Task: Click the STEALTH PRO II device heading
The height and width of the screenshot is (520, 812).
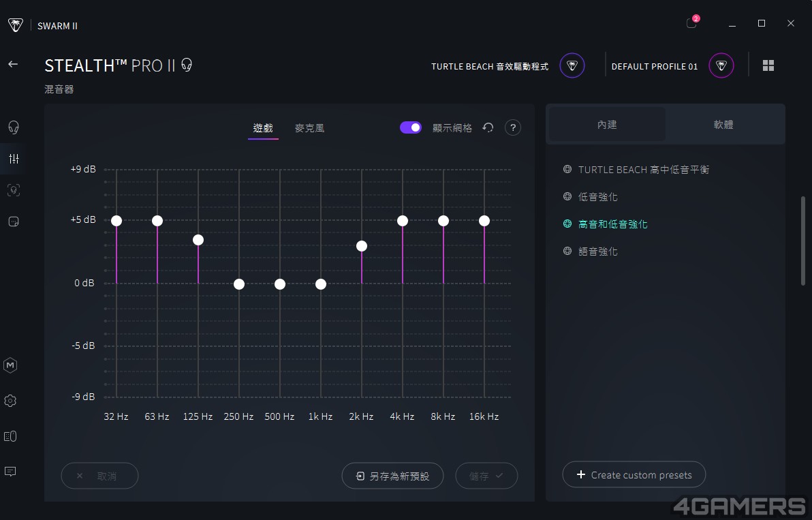Action: (x=110, y=65)
